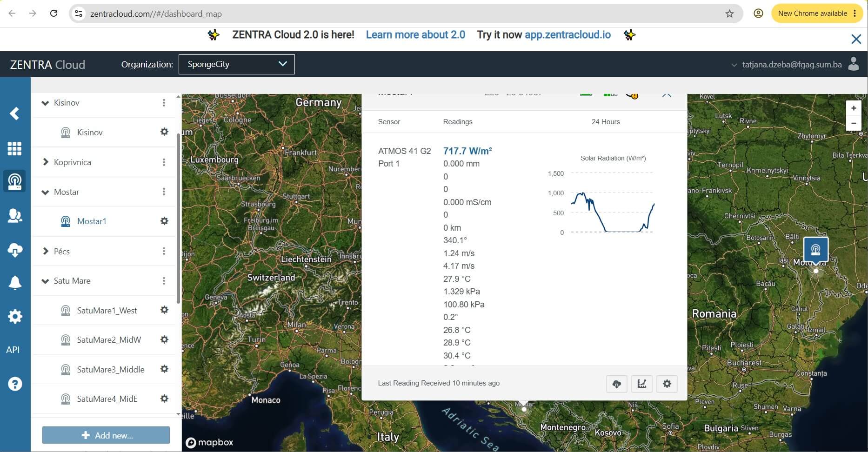Click the ZENTRA Cloud logo
The height and width of the screenshot is (452, 868).
coord(47,65)
